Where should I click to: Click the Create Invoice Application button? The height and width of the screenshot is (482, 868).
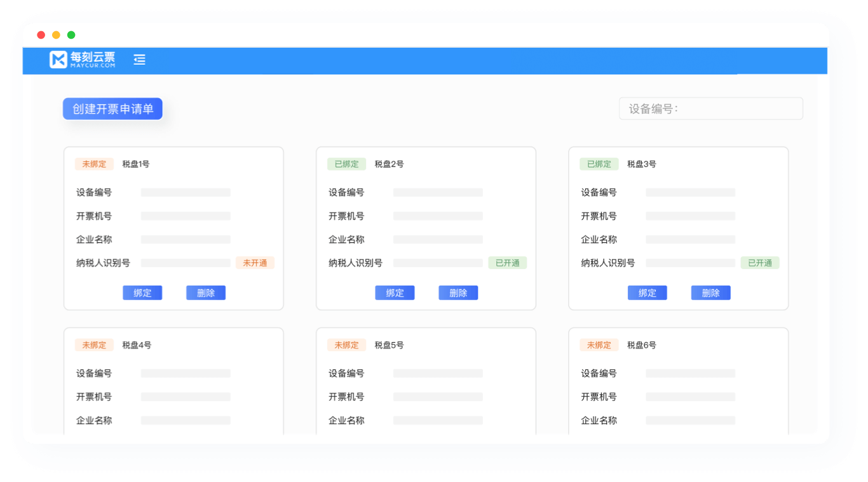click(x=112, y=109)
